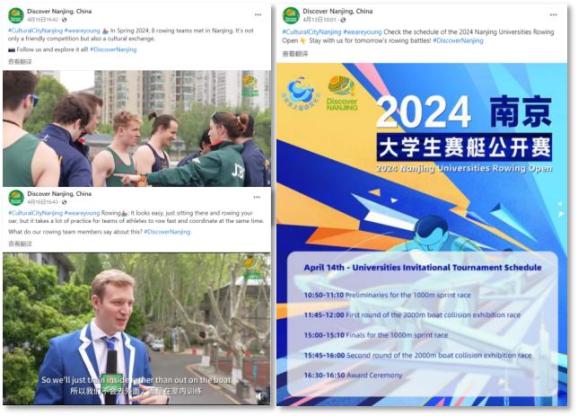Click the 查看翻译 translation link under the schedule post
The width and height of the screenshot is (578, 416).
point(295,54)
